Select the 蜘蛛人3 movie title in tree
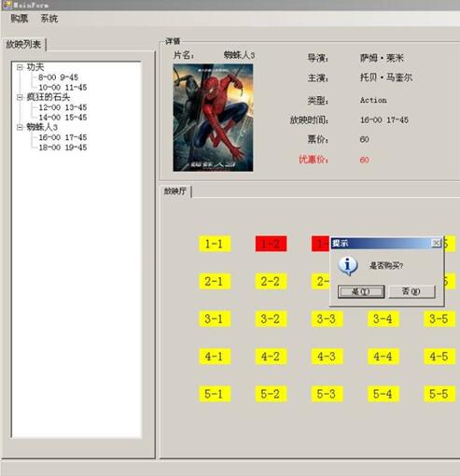This screenshot has height=476, width=460. coord(42,127)
